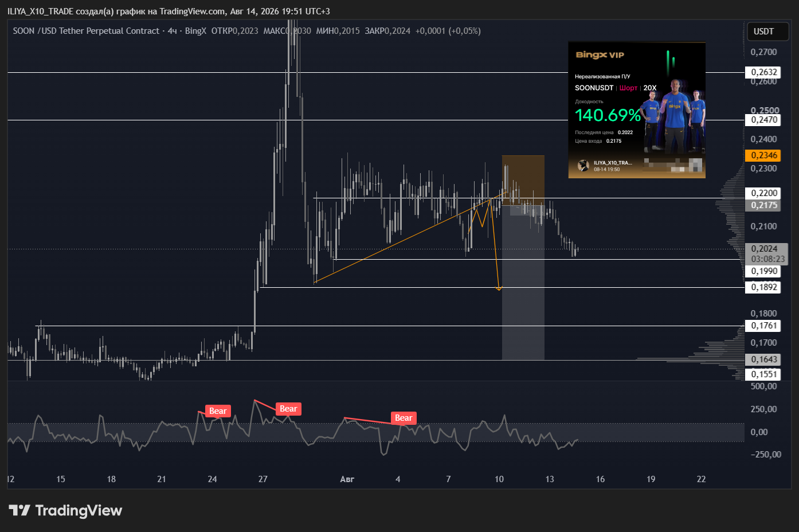Click the 500,00 indicator scale value
The image size is (799, 532).
click(x=764, y=386)
